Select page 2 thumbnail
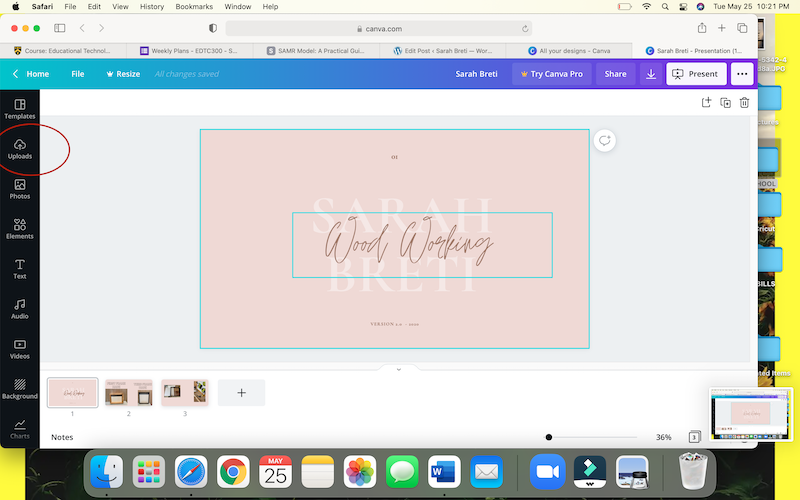The width and height of the screenshot is (800, 500). click(x=129, y=392)
